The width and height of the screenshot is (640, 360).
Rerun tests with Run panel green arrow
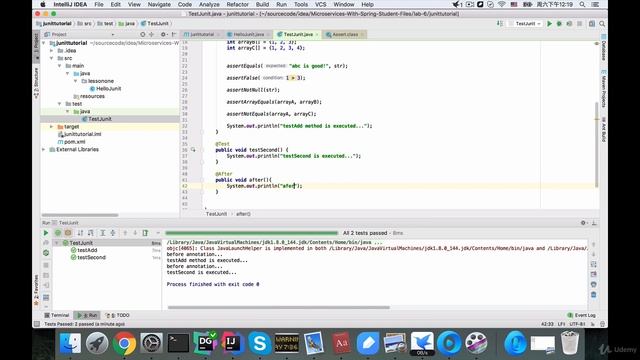[x=46, y=233]
